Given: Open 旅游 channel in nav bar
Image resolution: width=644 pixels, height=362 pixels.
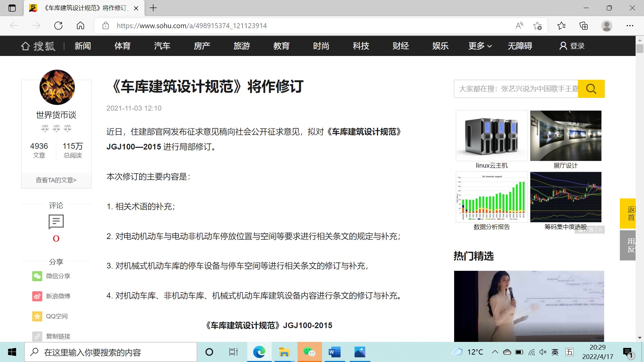Looking at the screenshot, I should coord(242,46).
